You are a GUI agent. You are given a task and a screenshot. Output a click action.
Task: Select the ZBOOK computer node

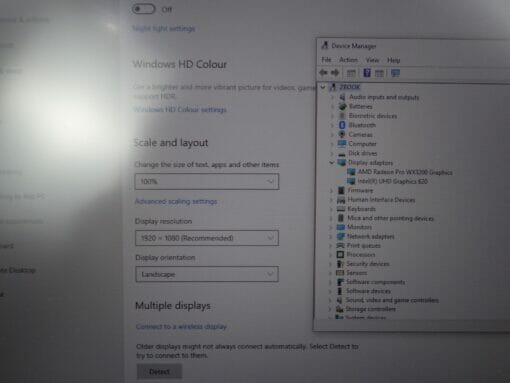349,87
